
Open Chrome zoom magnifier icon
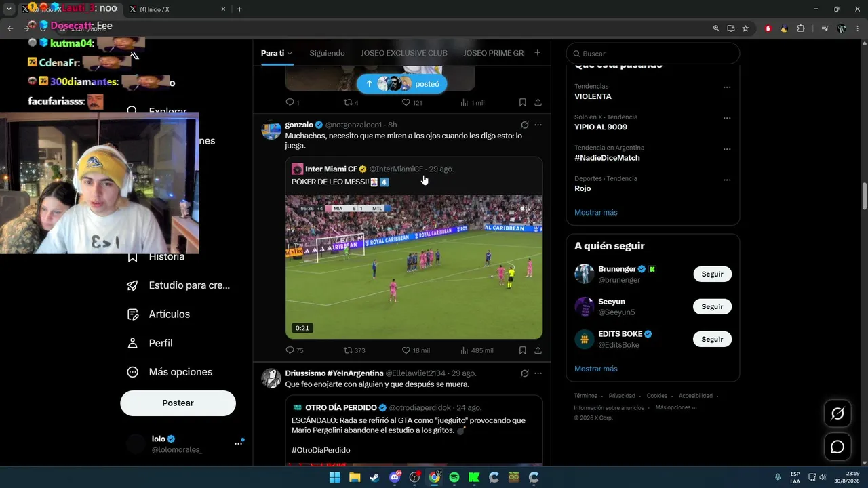click(716, 28)
